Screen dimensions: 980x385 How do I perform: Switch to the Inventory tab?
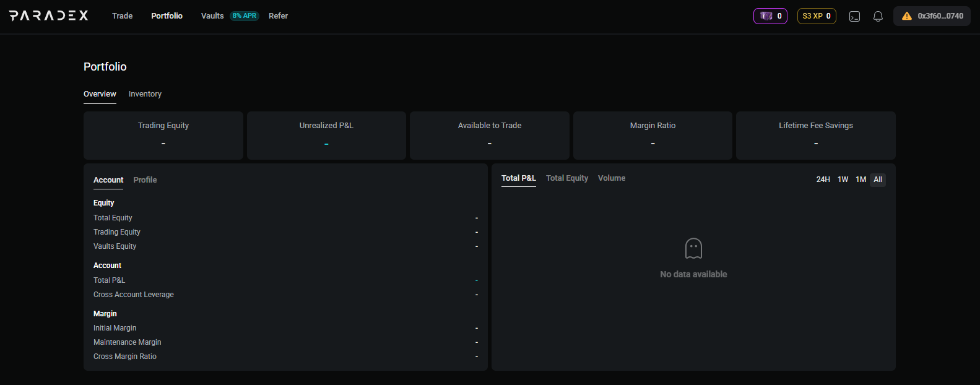[145, 94]
